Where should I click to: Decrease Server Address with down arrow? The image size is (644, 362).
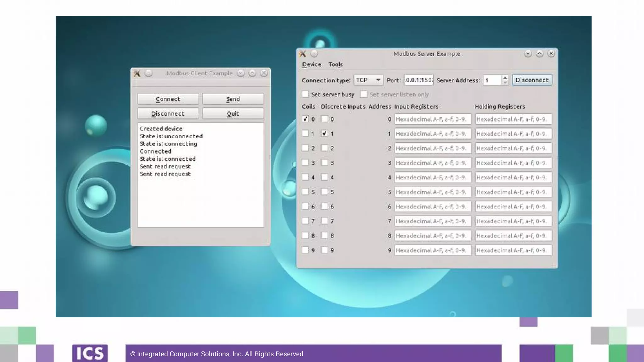click(x=505, y=82)
